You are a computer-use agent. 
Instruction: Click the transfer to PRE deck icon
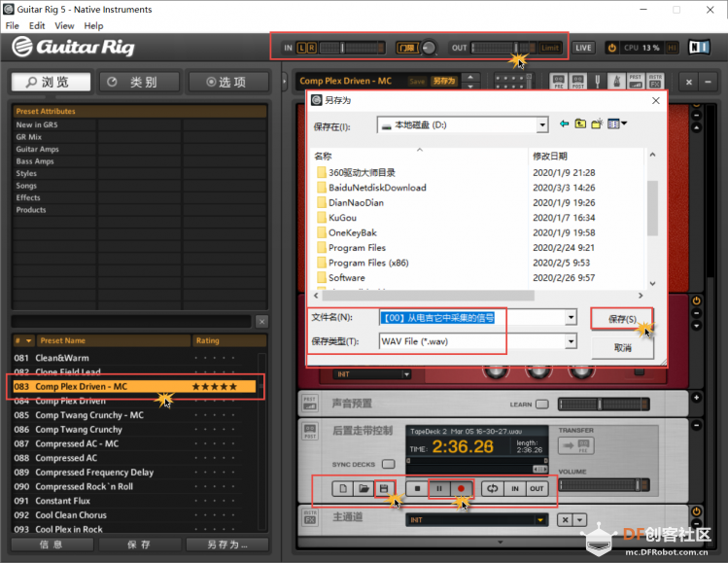point(575,446)
